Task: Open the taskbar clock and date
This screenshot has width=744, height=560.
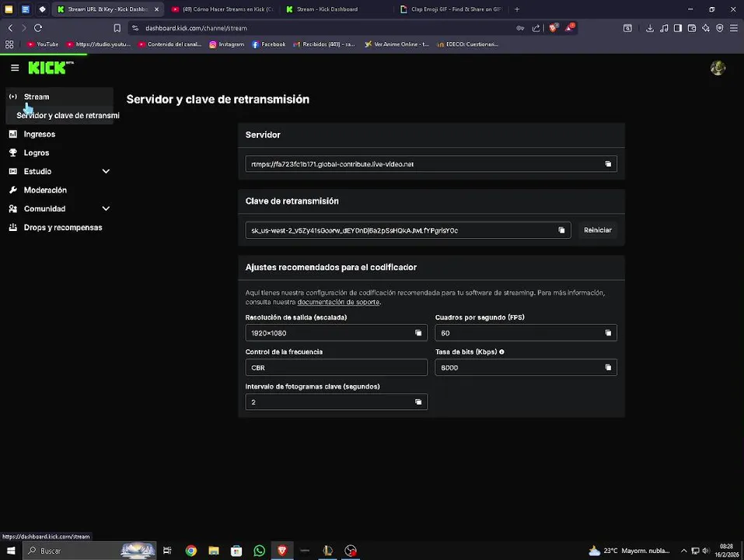Action: [x=726, y=551]
